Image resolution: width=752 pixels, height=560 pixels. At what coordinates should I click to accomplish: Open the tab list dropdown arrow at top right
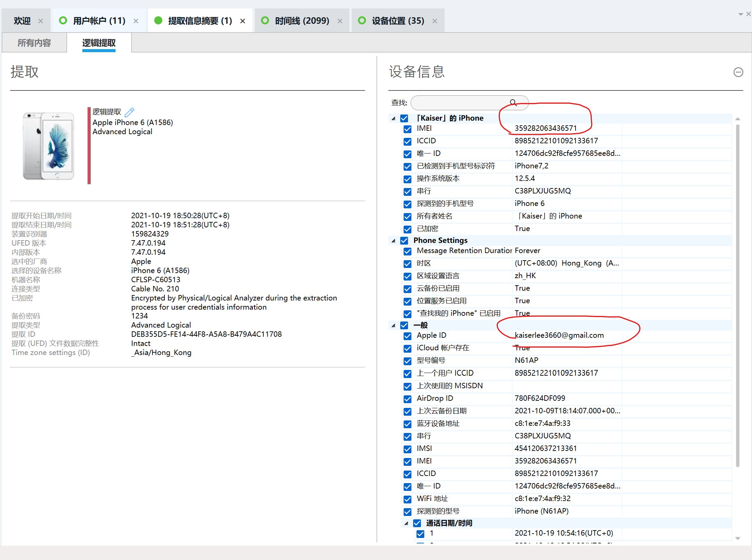coord(740,14)
